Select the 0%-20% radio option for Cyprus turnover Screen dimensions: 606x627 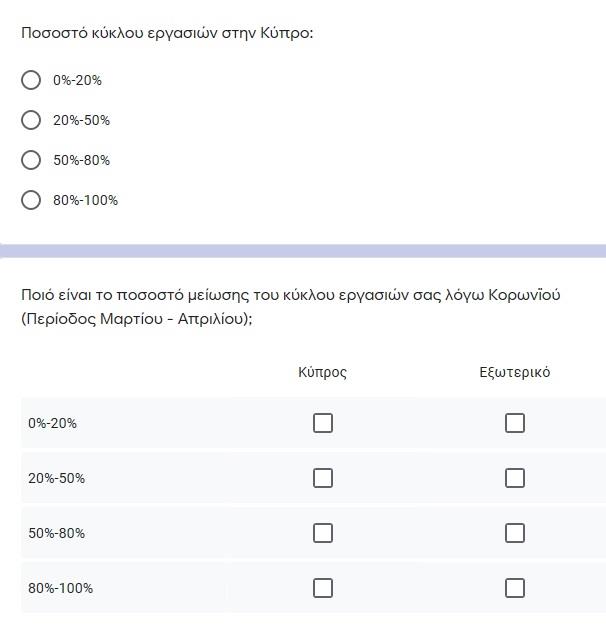pos(31,80)
